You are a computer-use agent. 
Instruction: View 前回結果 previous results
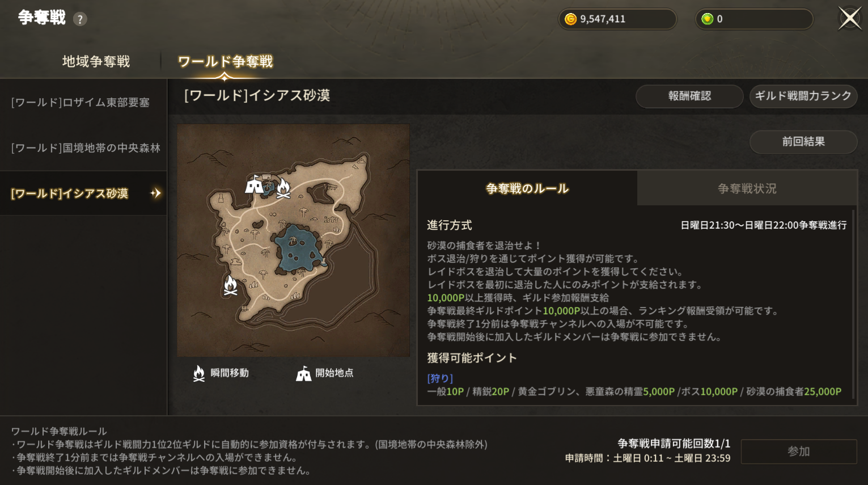coord(803,142)
